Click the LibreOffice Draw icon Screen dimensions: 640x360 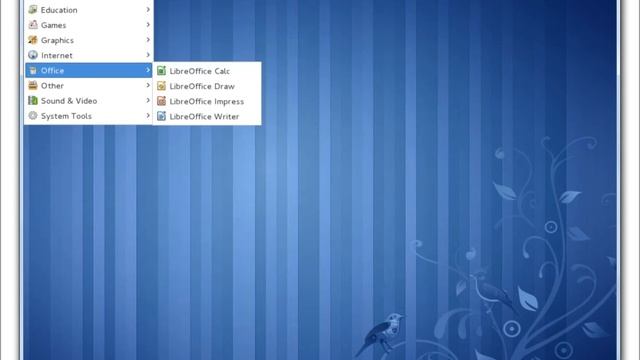coord(162,86)
